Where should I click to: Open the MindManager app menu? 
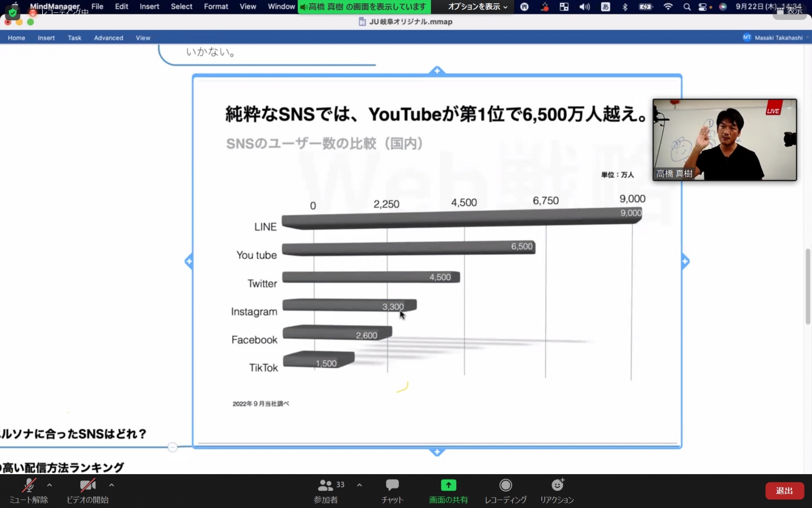pos(55,6)
